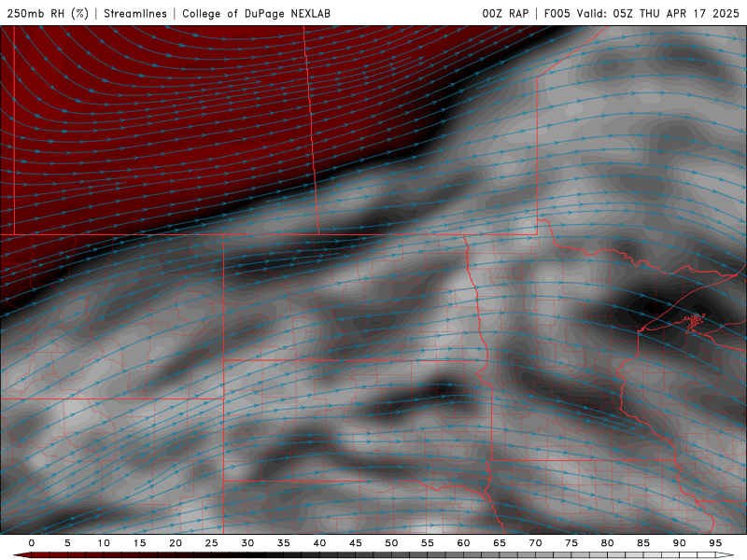
Task: Click the colorbar label "30"
Action: click(247, 543)
